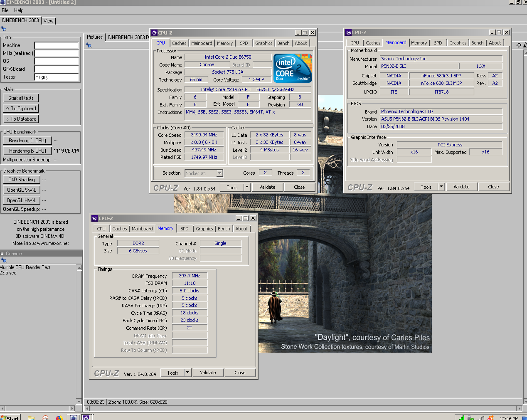The height and width of the screenshot is (420, 527).
Task: Click Validate in the CPU-Z CPU window
Action: [267, 187]
